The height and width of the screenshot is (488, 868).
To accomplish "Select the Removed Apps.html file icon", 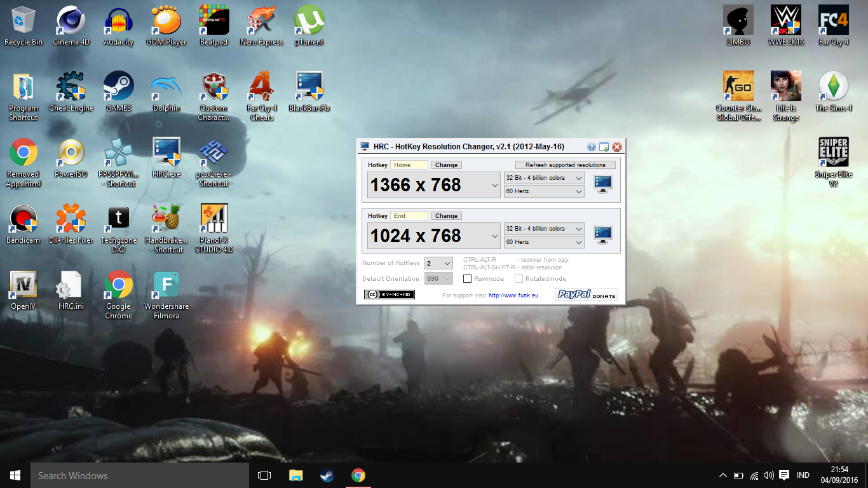I will click(24, 163).
